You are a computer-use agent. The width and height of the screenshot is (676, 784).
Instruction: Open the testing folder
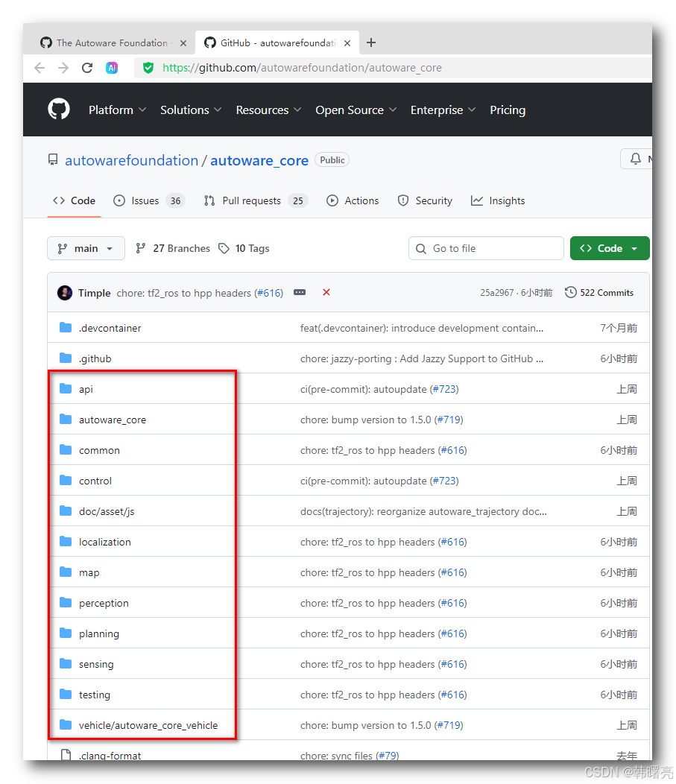[95, 695]
